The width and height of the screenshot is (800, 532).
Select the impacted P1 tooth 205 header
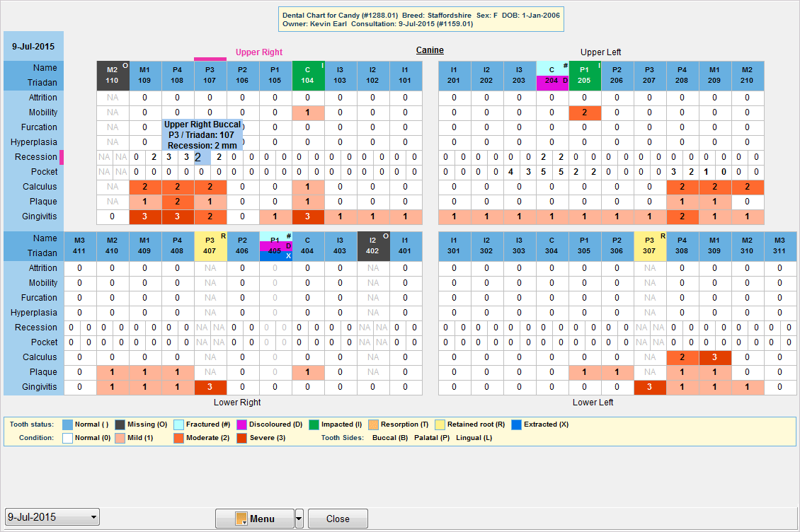pos(584,75)
